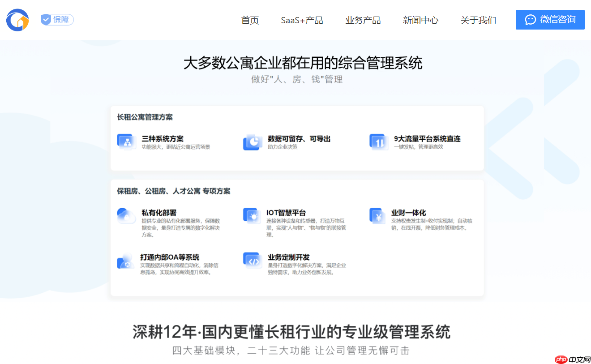Select 首页 in the navigation

click(x=250, y=20)
